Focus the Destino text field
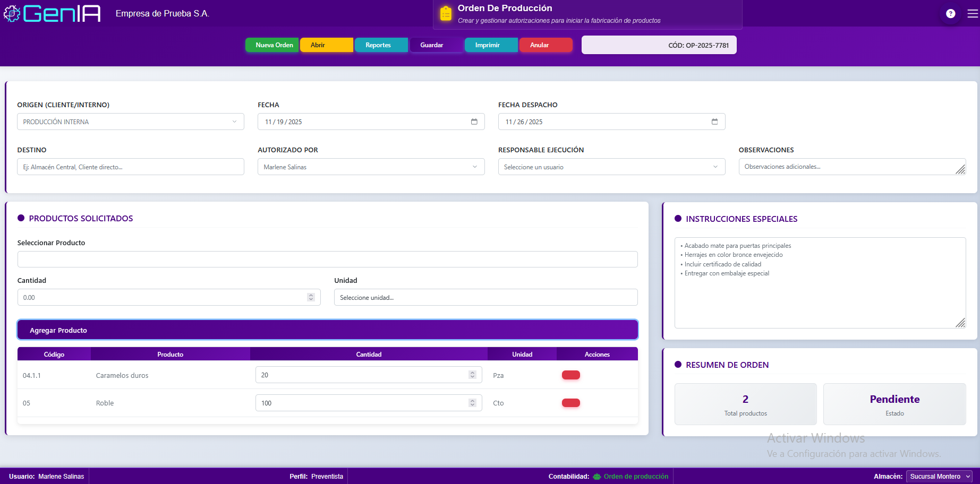Image resolution: width=980 pixels, height=484 pixels. (130, 167)
